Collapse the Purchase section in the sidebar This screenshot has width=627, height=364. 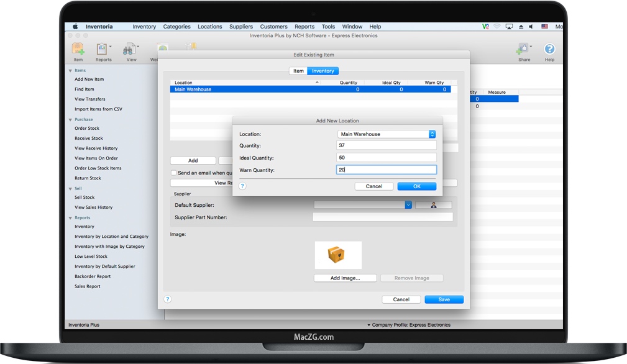pyautogui.click(x=70, y=119)
